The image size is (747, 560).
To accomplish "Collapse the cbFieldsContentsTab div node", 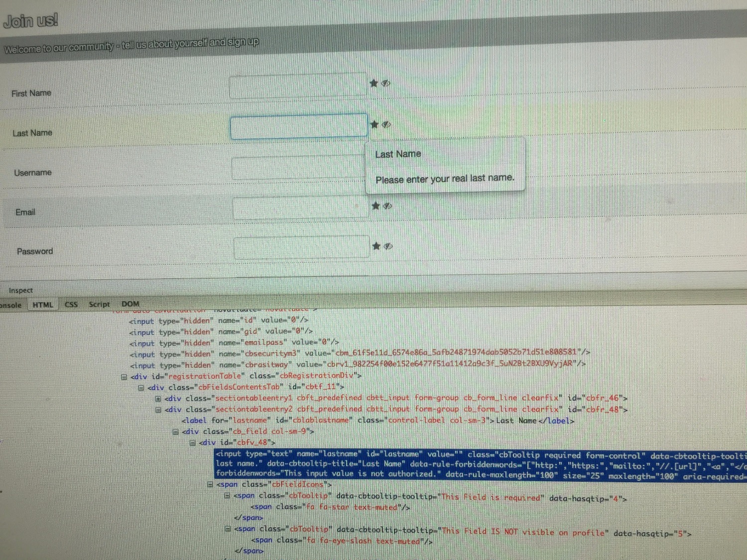I will 141,388.
